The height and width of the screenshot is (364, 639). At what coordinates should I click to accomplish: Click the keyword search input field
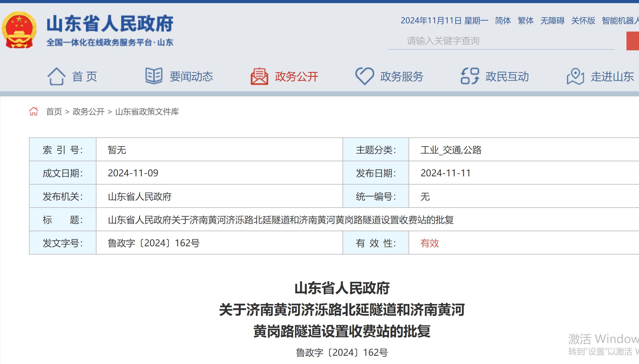pyautogui.click(x=501, y=41)
